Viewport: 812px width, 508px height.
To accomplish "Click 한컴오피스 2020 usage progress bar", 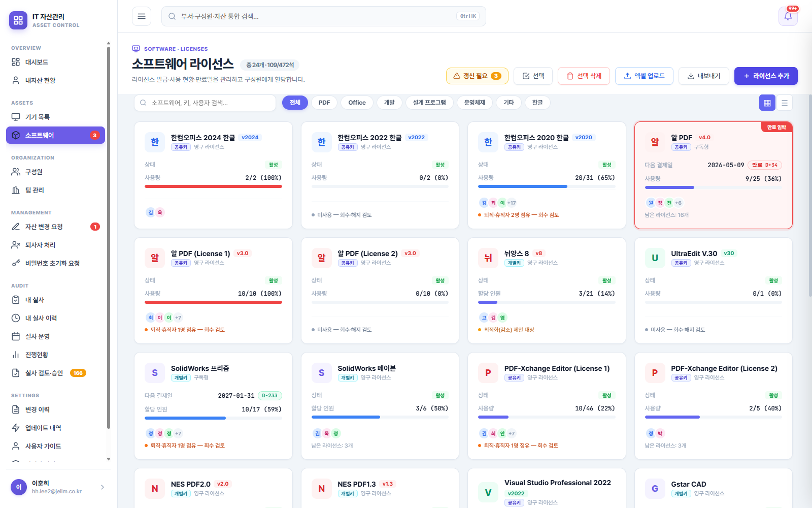I will point(547,186).
